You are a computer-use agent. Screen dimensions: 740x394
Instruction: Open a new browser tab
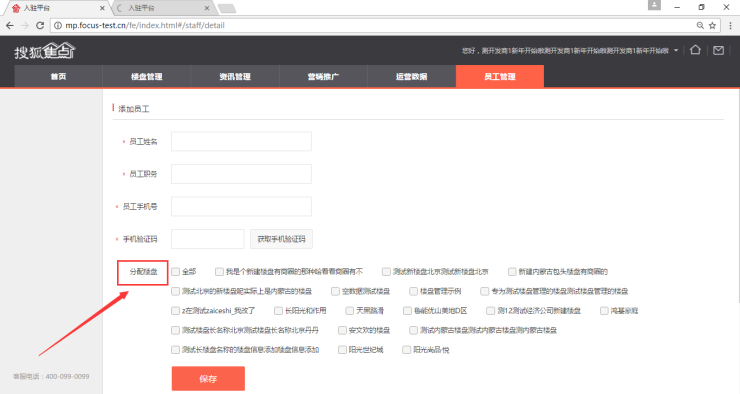pyautogui.click(x=227, y=8)
